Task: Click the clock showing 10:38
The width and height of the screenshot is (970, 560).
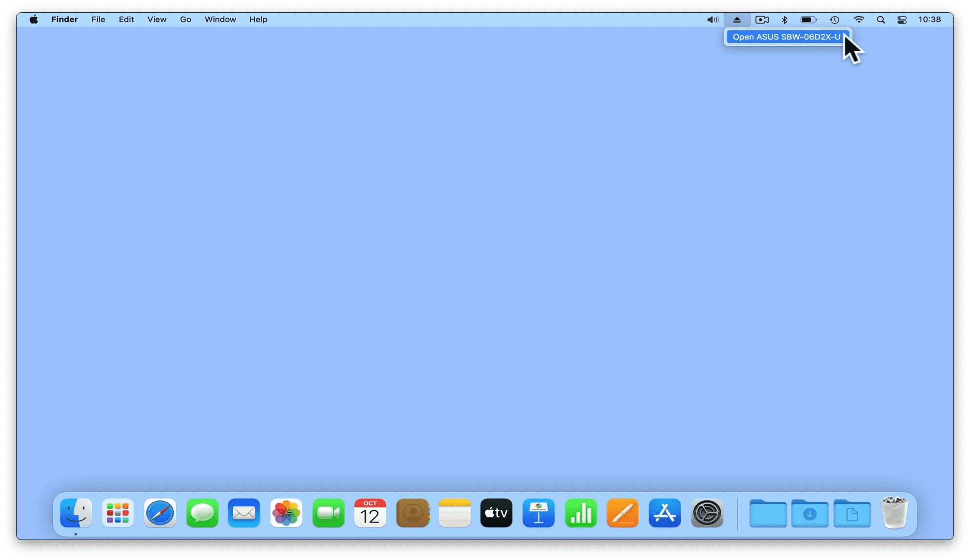Action: pyautogui.click(x=929, y=20)
